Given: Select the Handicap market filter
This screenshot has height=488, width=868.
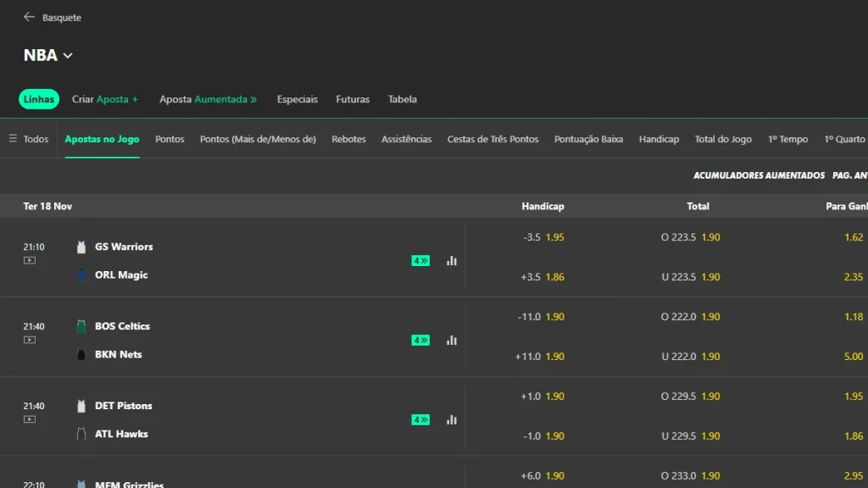Looking at the screenshot, I should pyautogui.click(x=659, y=138).
